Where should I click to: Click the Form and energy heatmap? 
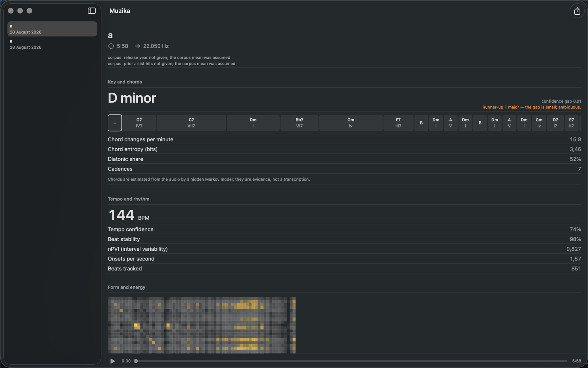click(202, 325)
